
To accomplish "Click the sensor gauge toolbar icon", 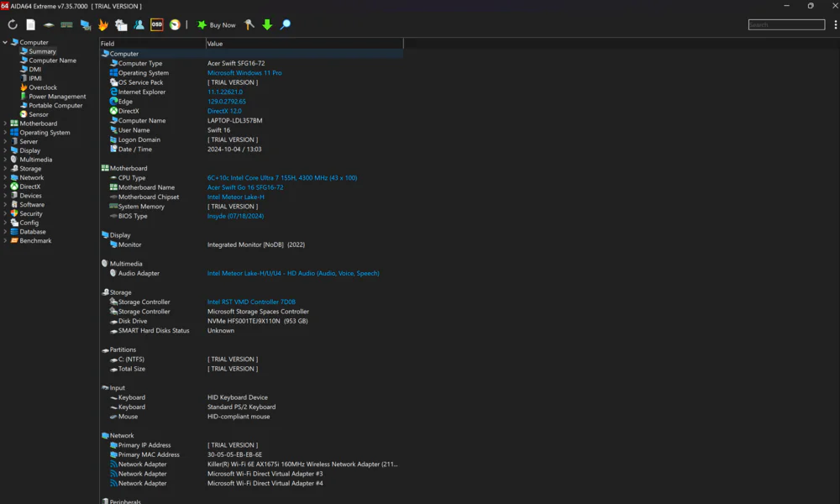I will [x=175, y=24].
